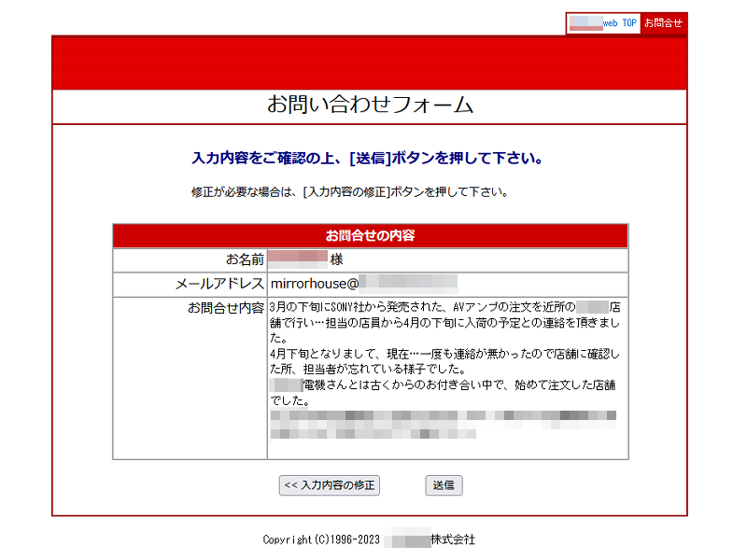Click the お問い合わせフォーム page heading
747x560 pixels.
click(x=370, y=105)
